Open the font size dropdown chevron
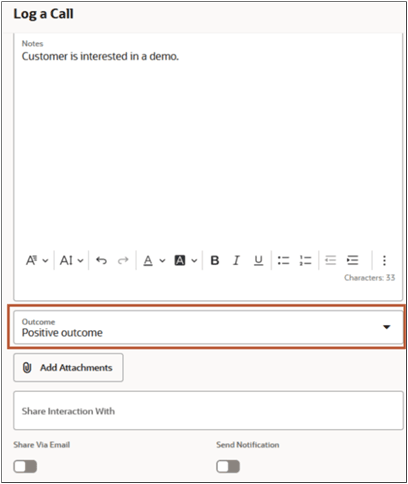 45,261
